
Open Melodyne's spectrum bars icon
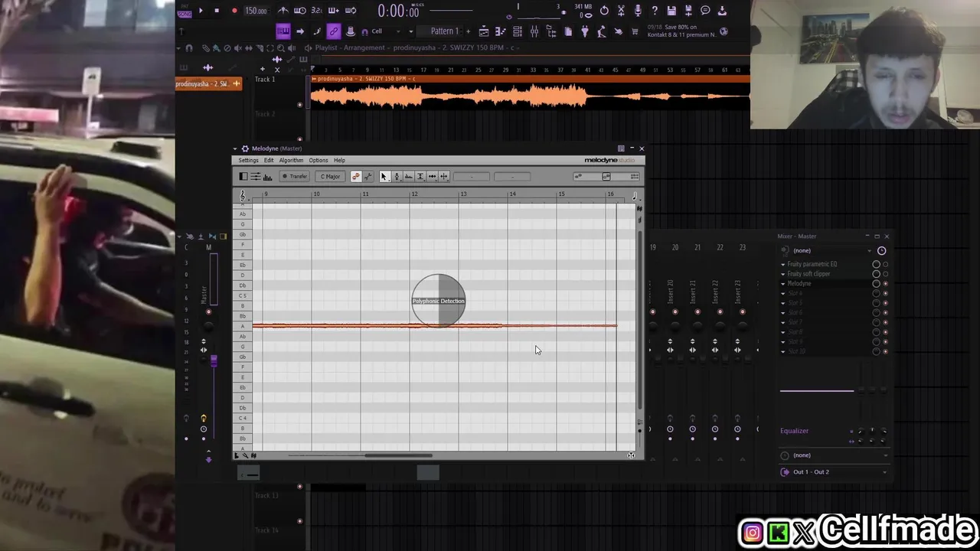tap(267, 177)
